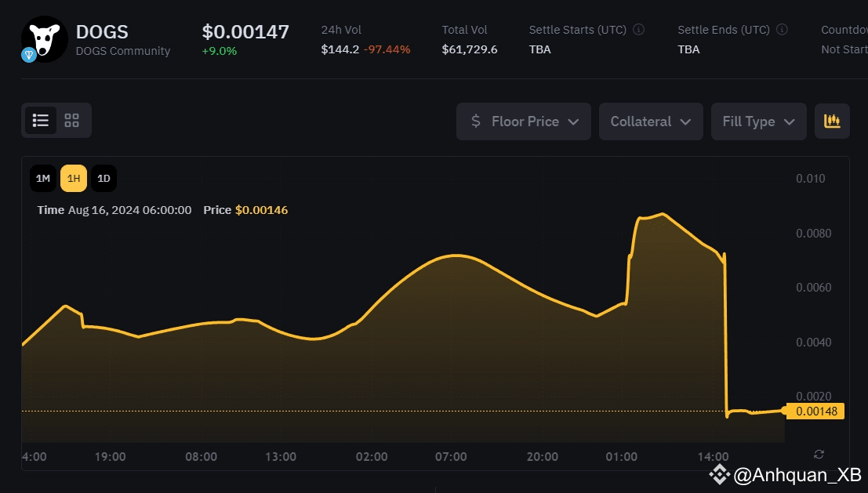Image resolution: width=868 pixels, height=493 pixels.
Task: Click the $0.00147 price value
Action: [245, 31]
